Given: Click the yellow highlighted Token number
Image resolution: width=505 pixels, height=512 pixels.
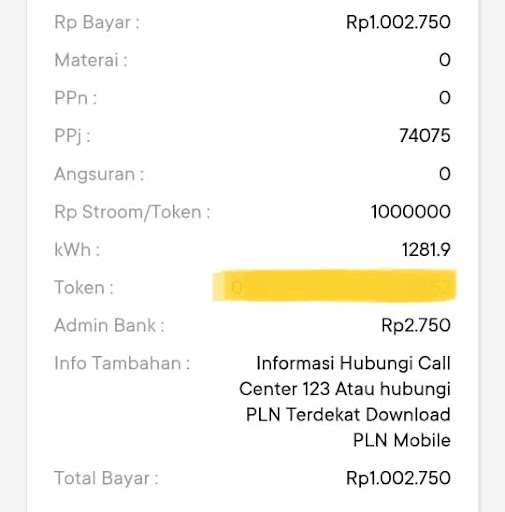Looking at the screenshot, I should (x=334, y=286).
